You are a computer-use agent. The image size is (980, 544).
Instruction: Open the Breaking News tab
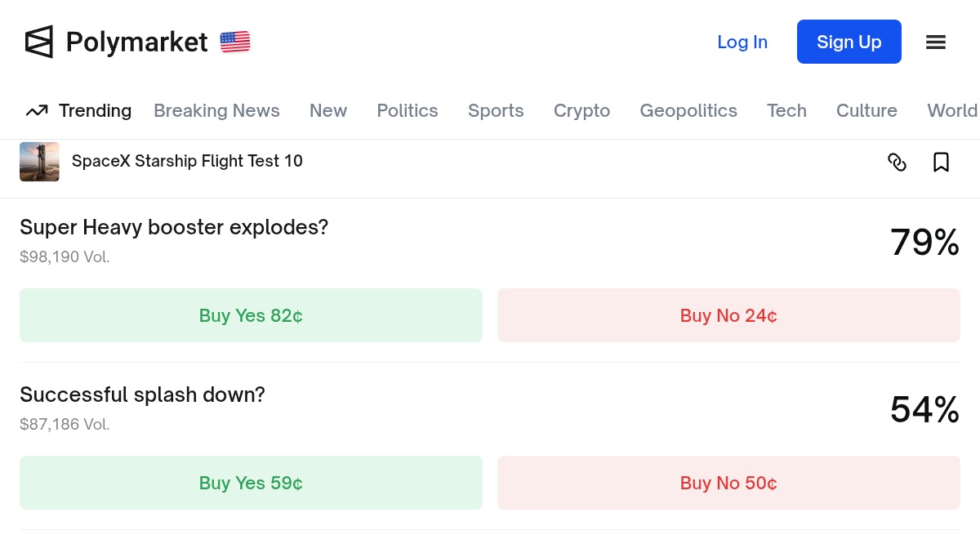pyautogui.click(x=216, y=110)
